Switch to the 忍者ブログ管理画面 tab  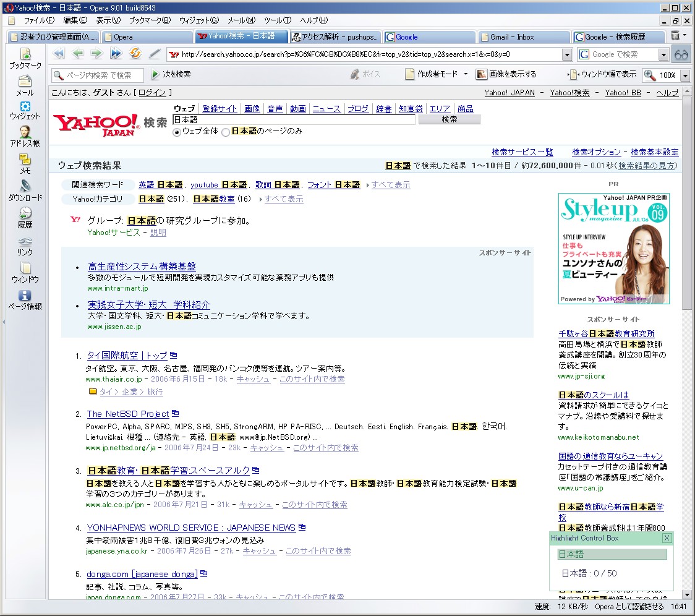pos(54,37)
